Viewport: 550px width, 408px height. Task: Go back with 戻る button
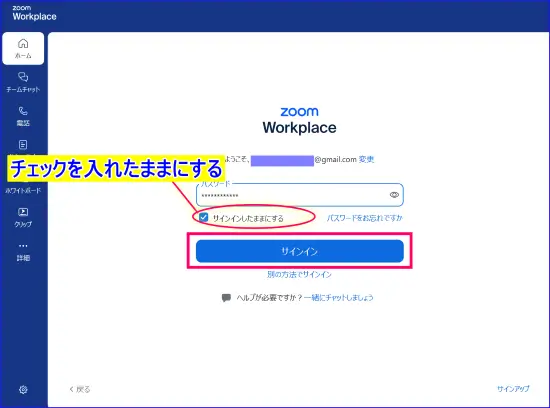coord(80,389)
